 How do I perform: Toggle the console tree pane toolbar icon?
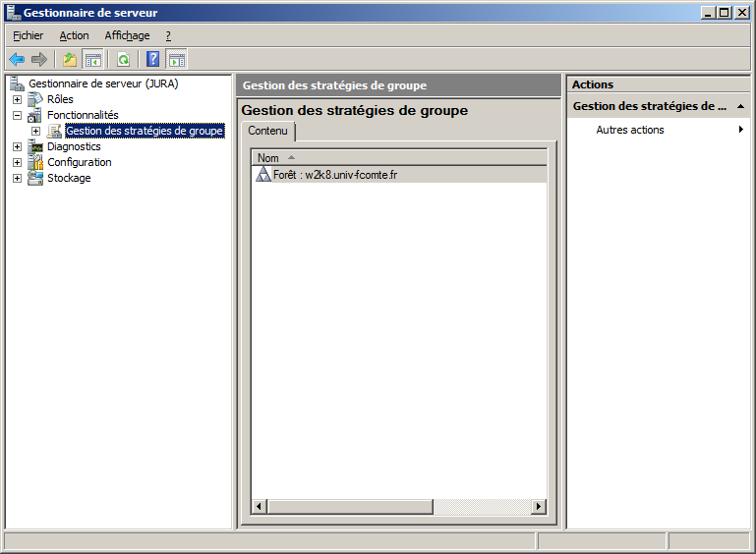92,60
